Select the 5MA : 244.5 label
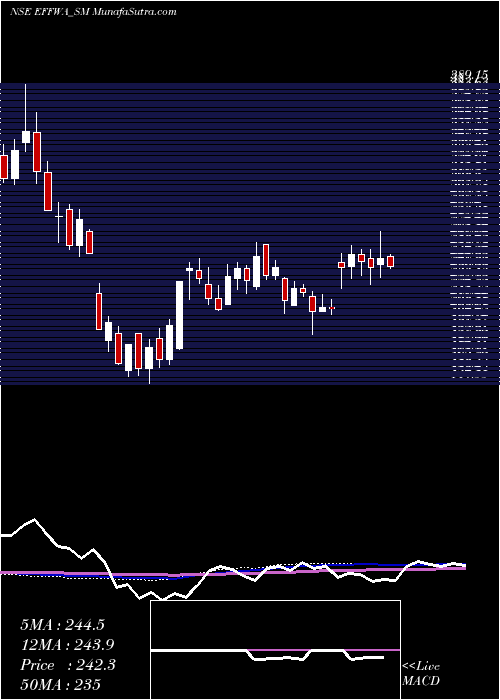Viewport: 500px width, 700px height. [x=62, y=625]
